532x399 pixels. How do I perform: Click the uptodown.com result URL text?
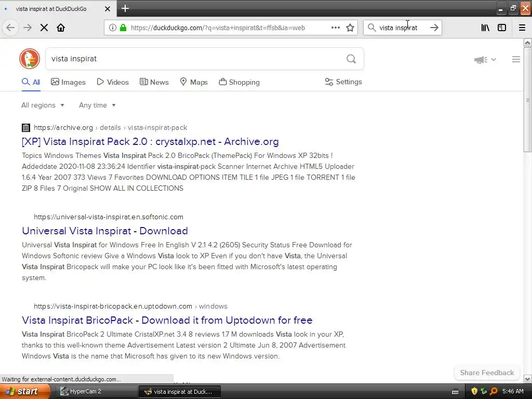point(130,306)
